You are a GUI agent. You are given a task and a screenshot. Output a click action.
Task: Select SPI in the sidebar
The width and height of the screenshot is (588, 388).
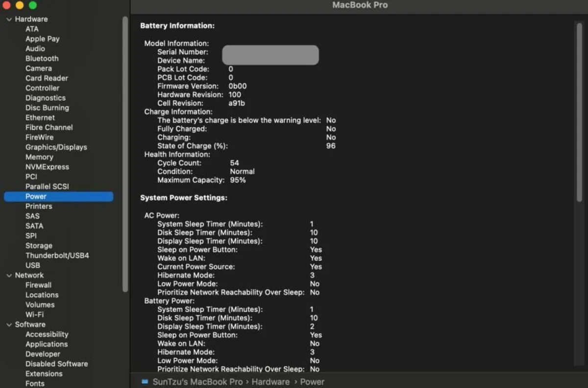[x=31, y=235]
